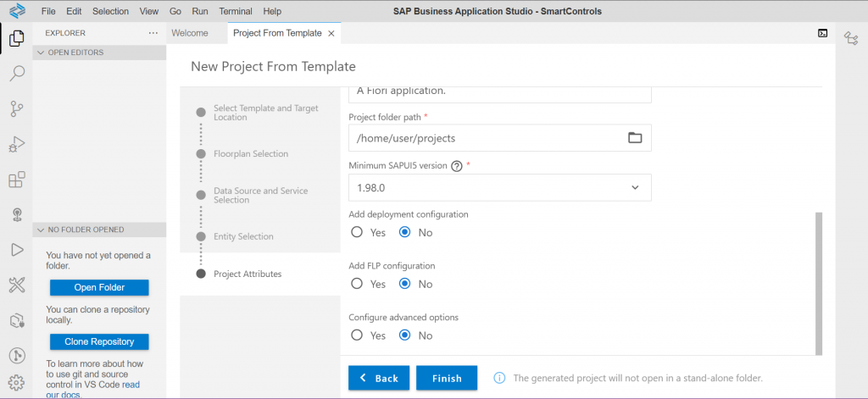Open the Help menu
This screenshot has width=868, height=399.
272,11
